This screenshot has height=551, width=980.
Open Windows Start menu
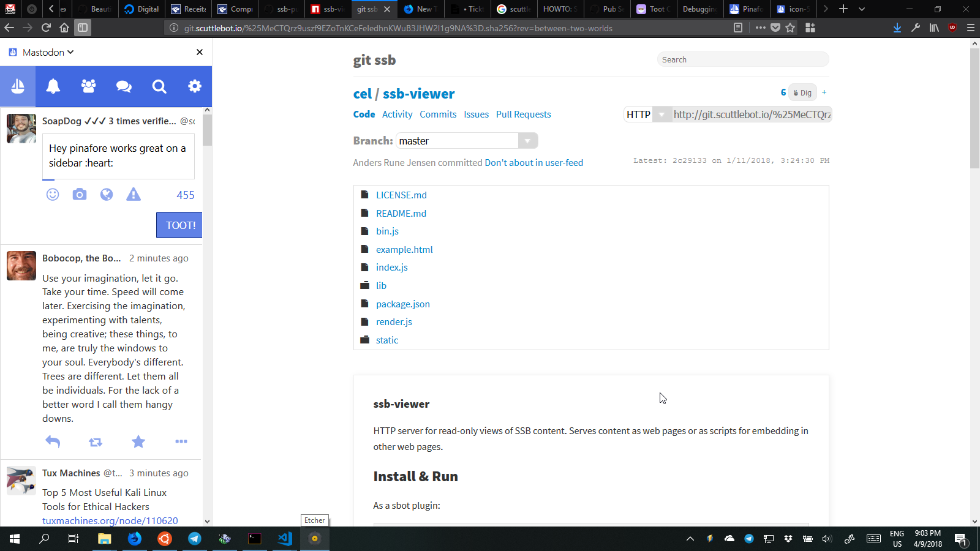(x=15, y=539)
